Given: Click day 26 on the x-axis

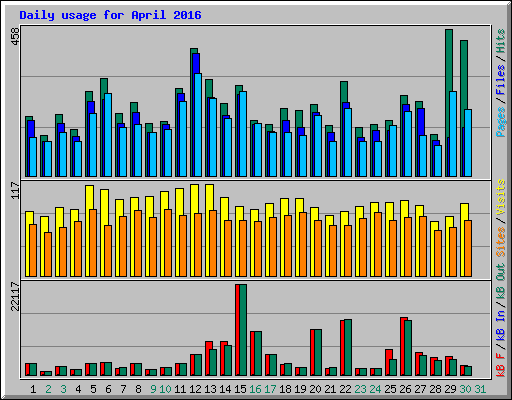Looking at the screenshot, I should (405, 389).
